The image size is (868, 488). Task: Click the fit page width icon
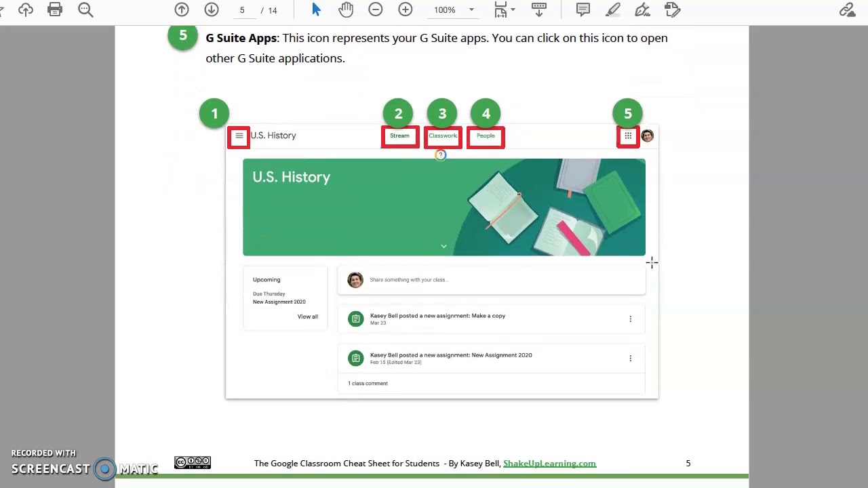point(500,9)
